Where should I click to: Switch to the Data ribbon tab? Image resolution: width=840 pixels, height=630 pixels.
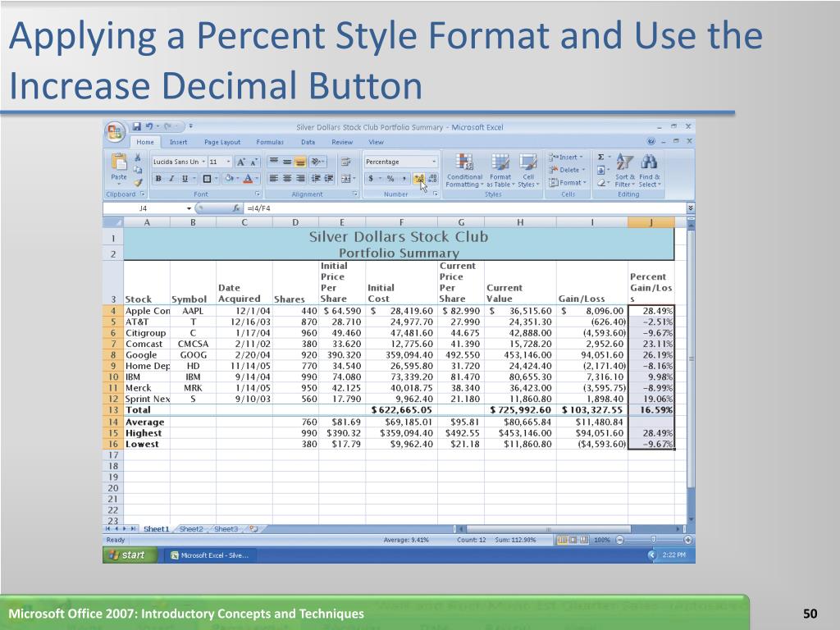308,142
